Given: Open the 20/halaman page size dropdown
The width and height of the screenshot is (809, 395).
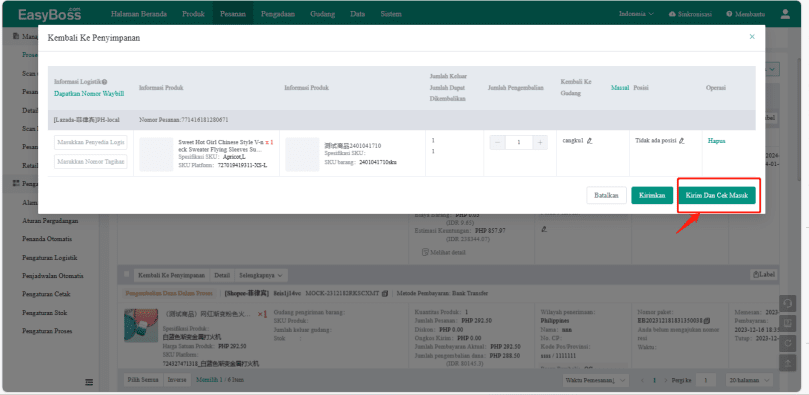Looking at the screenshot, I should click(x=749, y=380).
